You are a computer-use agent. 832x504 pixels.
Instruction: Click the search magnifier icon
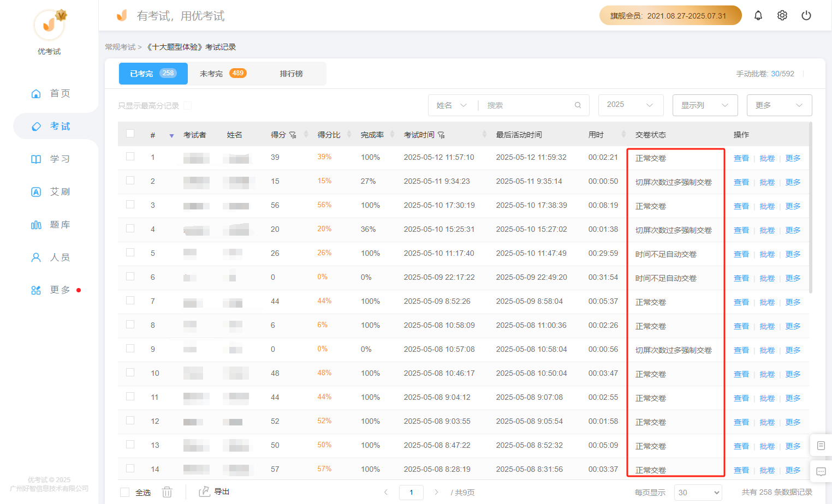click(578, 105)
